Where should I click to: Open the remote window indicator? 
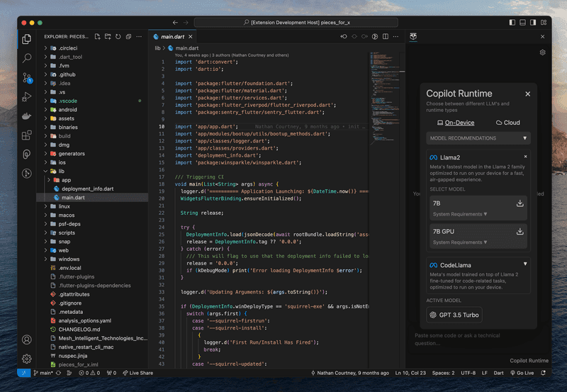coord(23,373)
